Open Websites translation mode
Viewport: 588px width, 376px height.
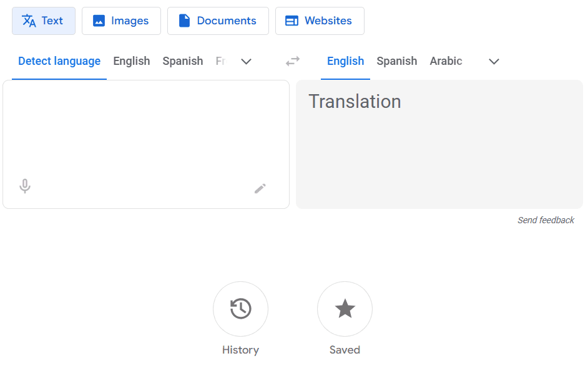[320, 21]
